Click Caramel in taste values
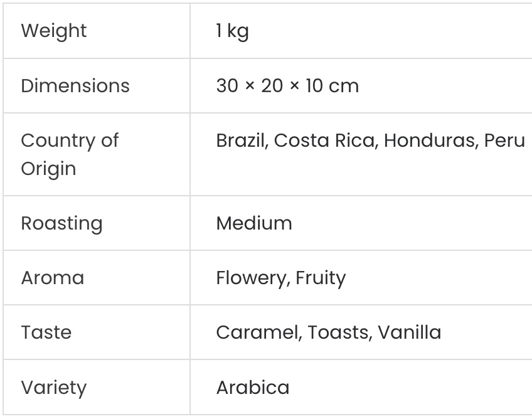This screenshot has height=419, width=532. pos(257,332)
